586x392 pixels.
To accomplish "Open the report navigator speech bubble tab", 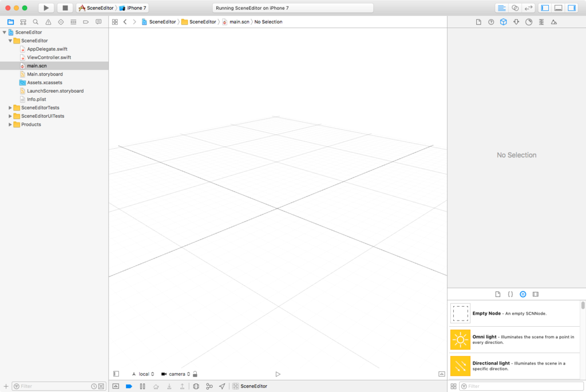I will [x=98, y=22].
